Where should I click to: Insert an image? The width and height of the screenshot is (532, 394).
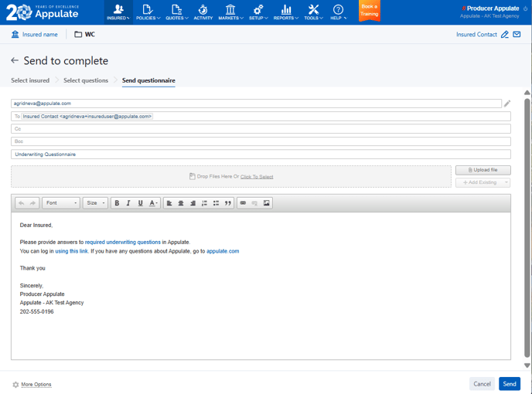(266, 203)
